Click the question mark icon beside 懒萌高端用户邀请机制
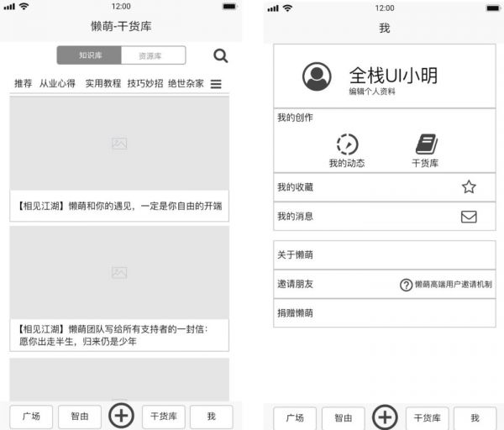This screenshot has height=430, width=504. click(x=406, y=285)
